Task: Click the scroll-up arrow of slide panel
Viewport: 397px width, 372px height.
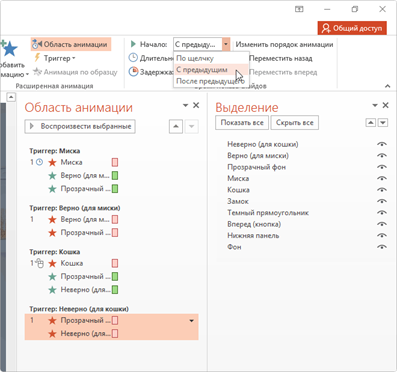Action: coord(11,97)
